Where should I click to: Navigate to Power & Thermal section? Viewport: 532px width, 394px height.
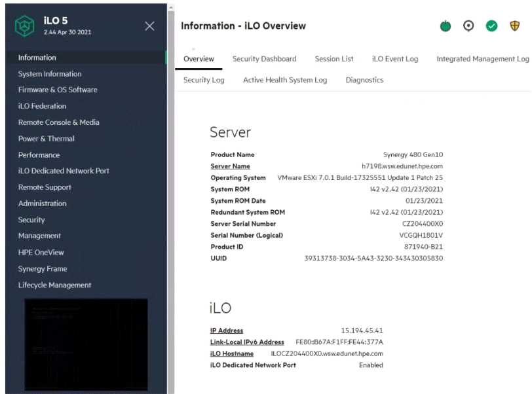pyautogui.click(x=47, y=139)
